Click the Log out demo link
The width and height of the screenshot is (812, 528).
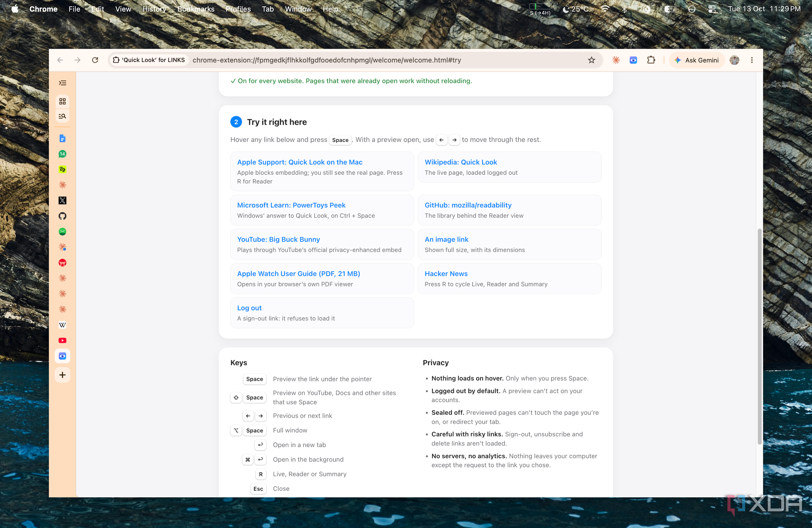249,308
